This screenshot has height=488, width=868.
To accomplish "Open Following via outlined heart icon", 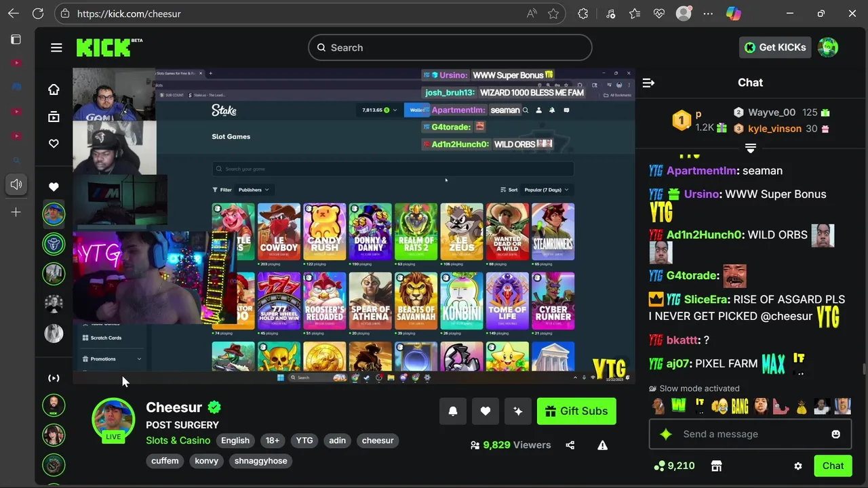I will [54, 144].
